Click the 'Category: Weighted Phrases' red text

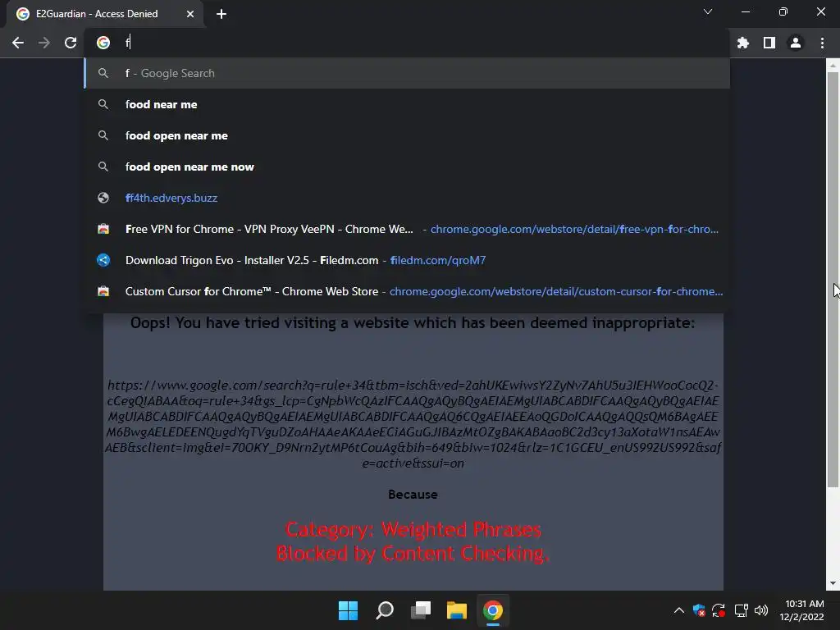point(413,529)
